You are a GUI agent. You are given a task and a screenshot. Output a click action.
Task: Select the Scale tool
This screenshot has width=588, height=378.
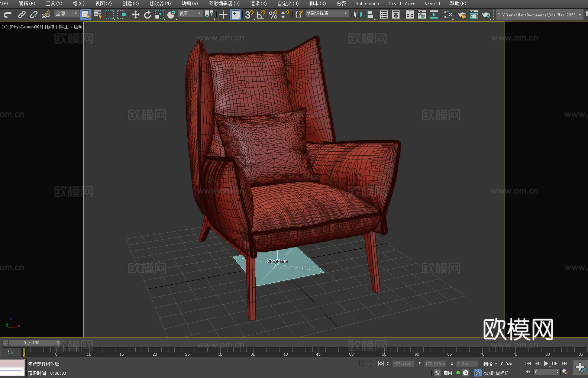(159, 14)
